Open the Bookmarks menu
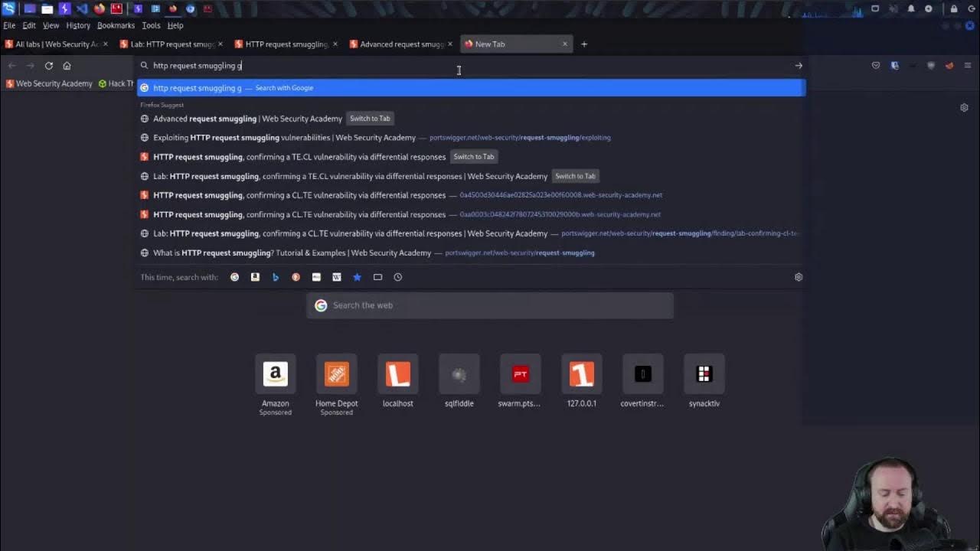980x551 pixels. (x=116, y=25)
